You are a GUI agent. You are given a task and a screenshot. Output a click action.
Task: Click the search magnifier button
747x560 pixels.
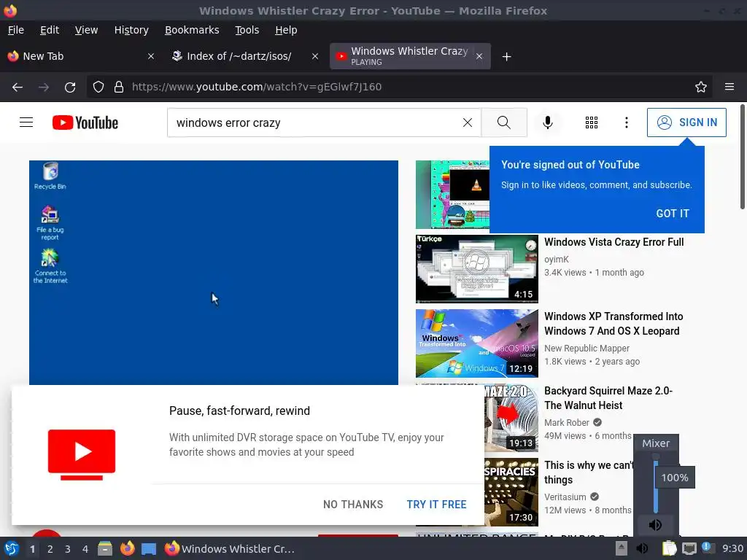click(x=504, y=122)
